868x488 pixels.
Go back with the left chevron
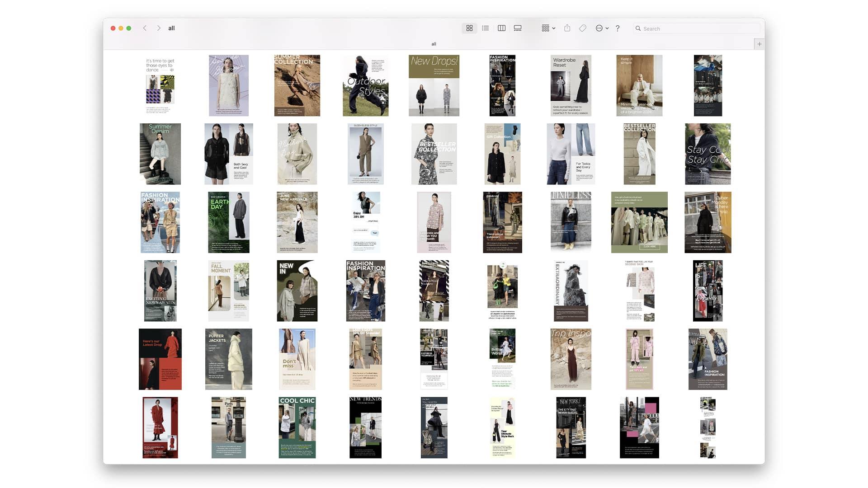[x=145, y=28]
